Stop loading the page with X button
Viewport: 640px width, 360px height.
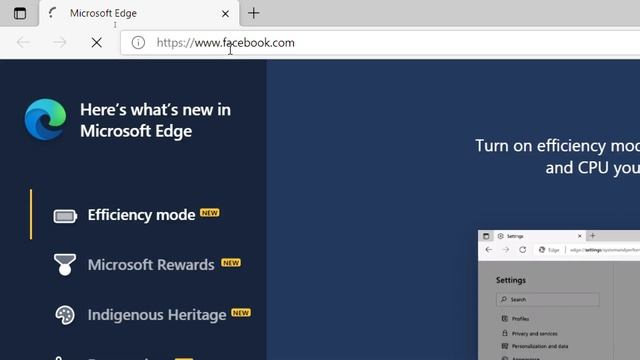(97, 42)
